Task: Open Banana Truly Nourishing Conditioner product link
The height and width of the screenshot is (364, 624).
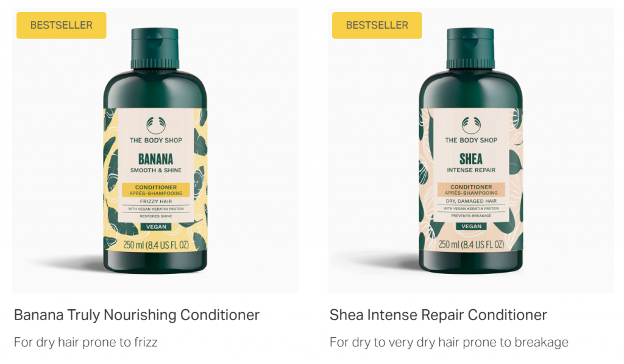Action: click(136, 315)
